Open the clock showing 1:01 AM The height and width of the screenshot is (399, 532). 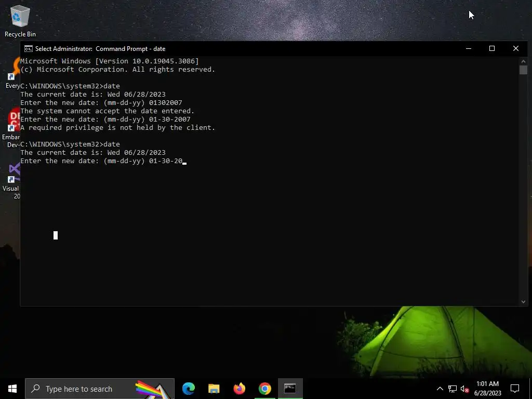(x=487, y=389)
